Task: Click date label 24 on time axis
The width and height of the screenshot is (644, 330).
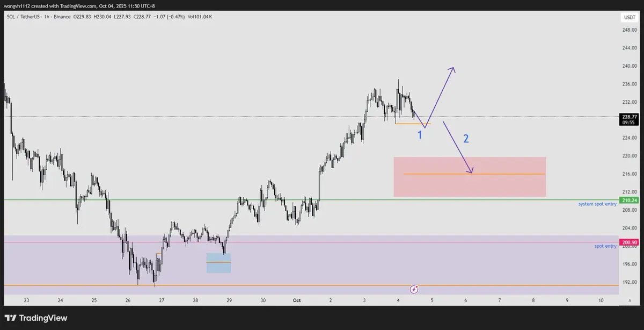Action: click(60, 300)
